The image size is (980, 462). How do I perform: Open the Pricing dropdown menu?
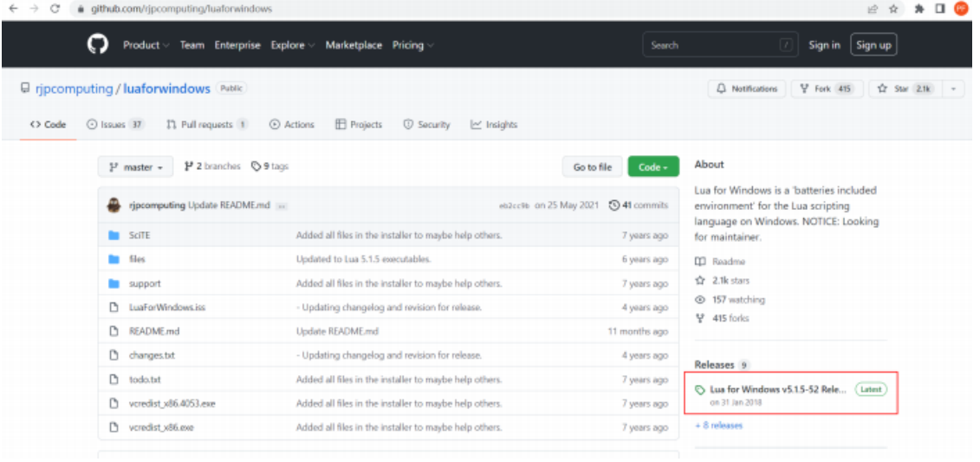(x=412, y=45)
